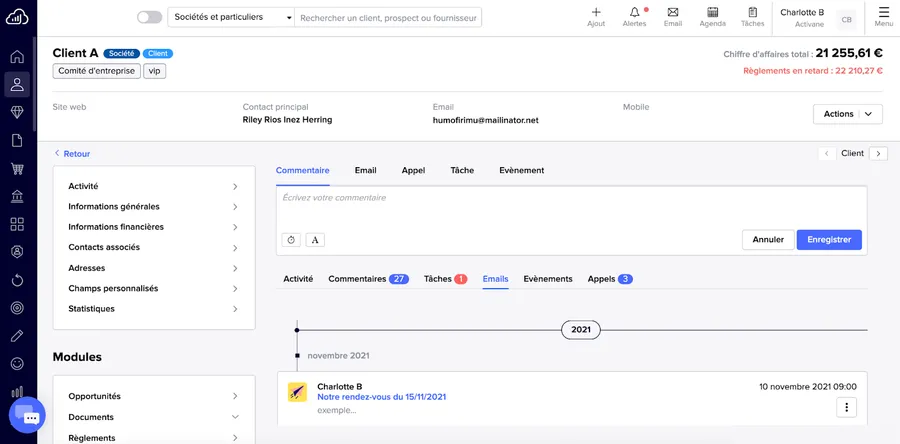Collapse the Documents module
Image resolution: width=900 pixels, height=444 pixels.
click(x=154, y=417)
